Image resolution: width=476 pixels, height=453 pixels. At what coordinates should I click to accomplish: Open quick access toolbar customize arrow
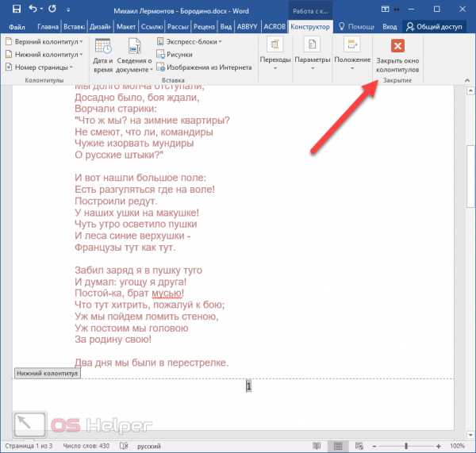tap(68, 10)
